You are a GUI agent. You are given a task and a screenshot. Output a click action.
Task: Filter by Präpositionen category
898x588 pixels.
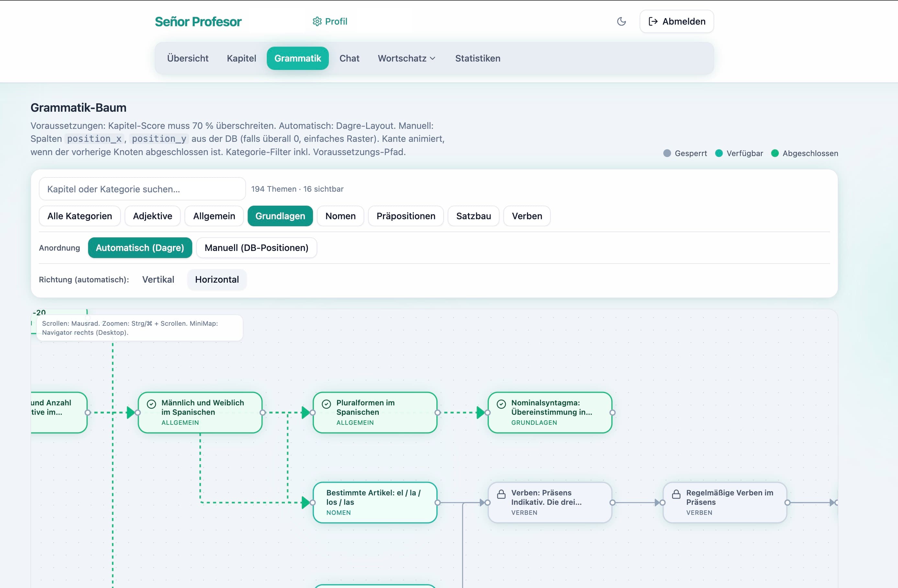pos(406,216)
